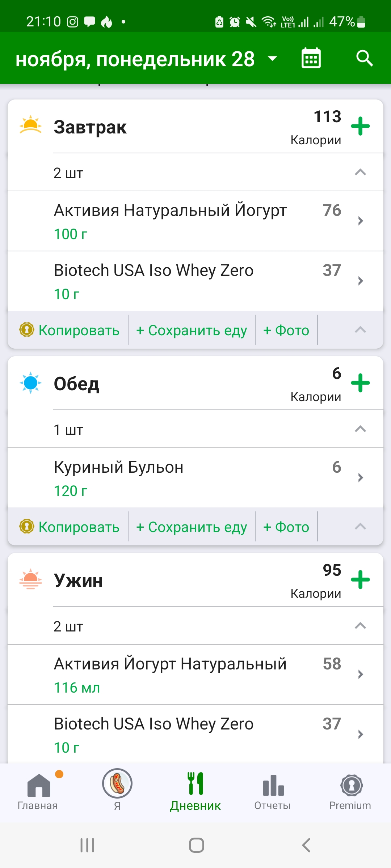Switch to the Отчеты reports tab

tap(273, 791)
